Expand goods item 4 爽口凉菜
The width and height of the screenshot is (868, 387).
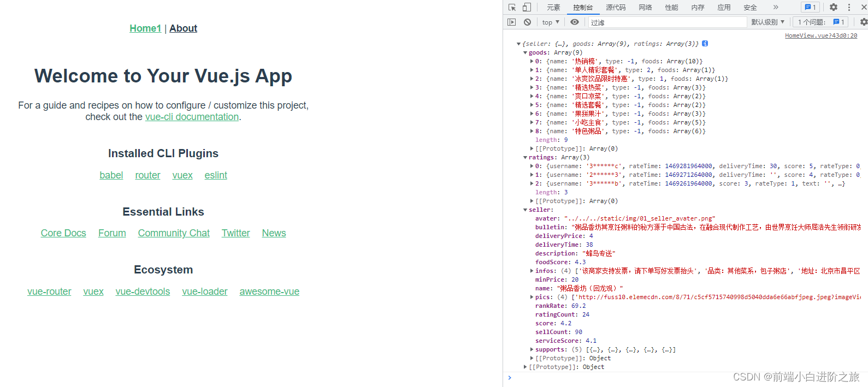tap(532, 96)
